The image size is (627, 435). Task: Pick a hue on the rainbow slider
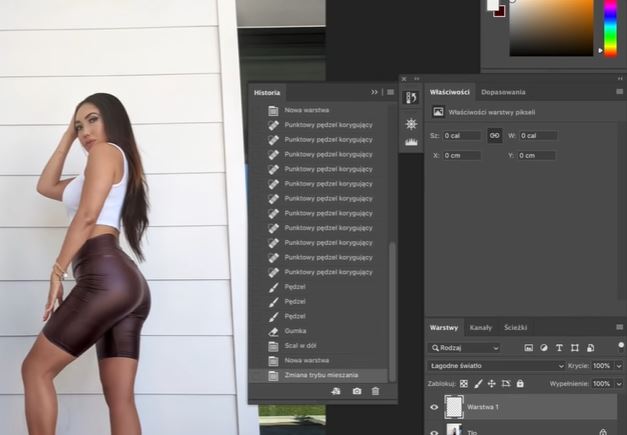pos(610,26)
